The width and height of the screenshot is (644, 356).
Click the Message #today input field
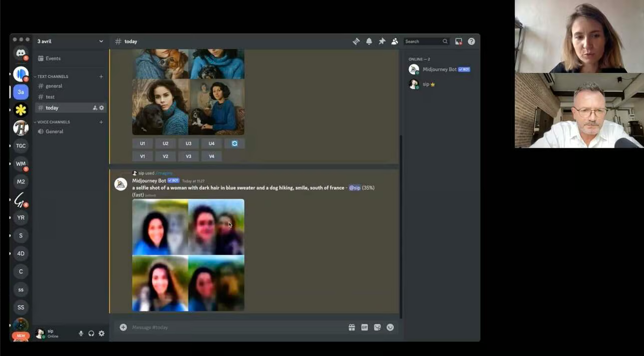234,327
